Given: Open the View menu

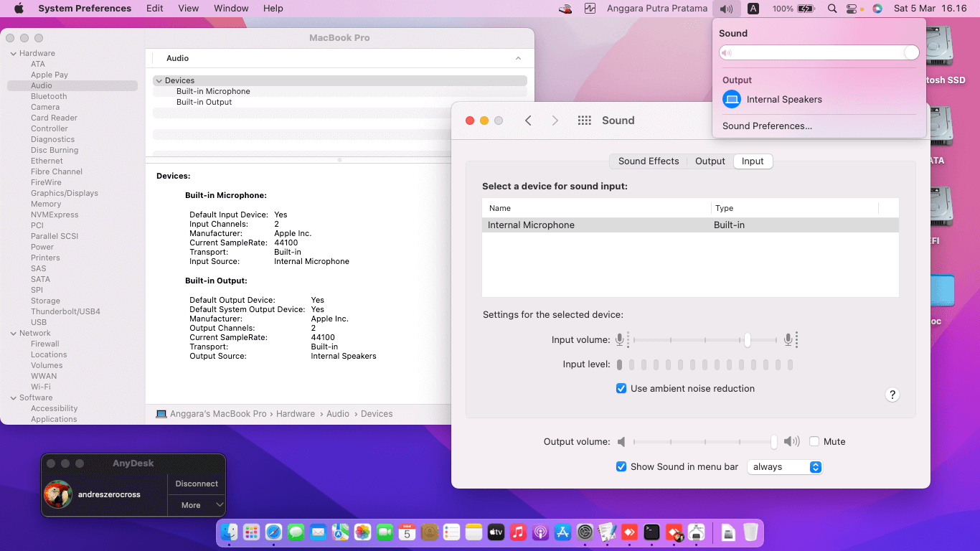Looking at the screenshot, I should (x=189, y=9).
